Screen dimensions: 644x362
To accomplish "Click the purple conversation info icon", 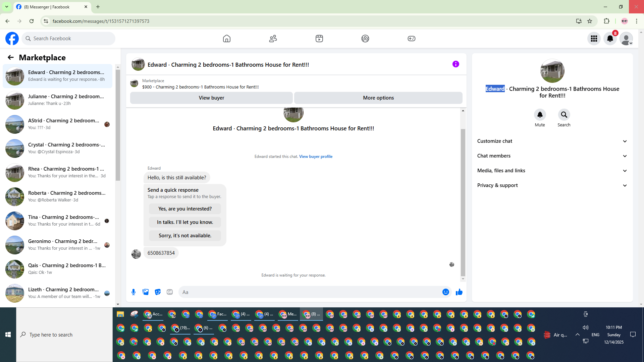I will pos(455,64).
